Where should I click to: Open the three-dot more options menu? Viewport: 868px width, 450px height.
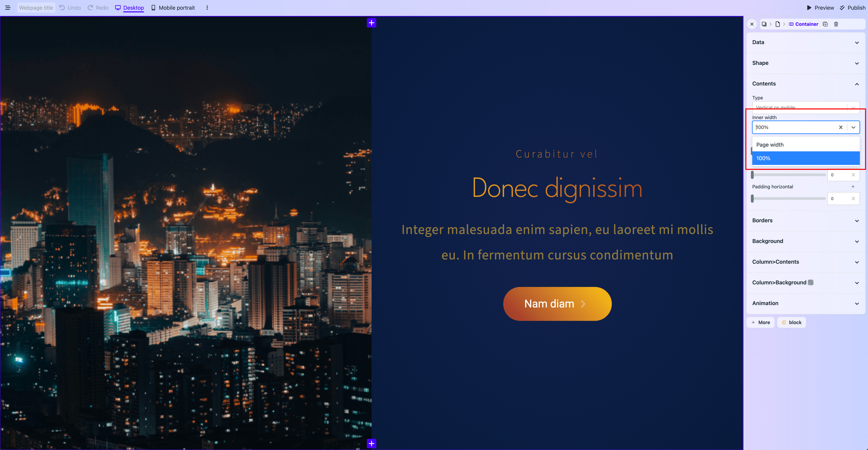pos(207,8)
